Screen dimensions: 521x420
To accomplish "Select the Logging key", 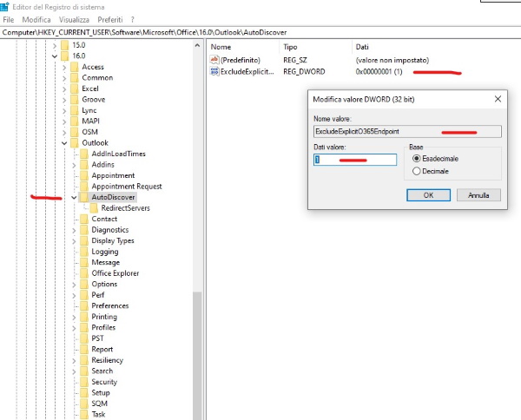I will click(105, 252).
